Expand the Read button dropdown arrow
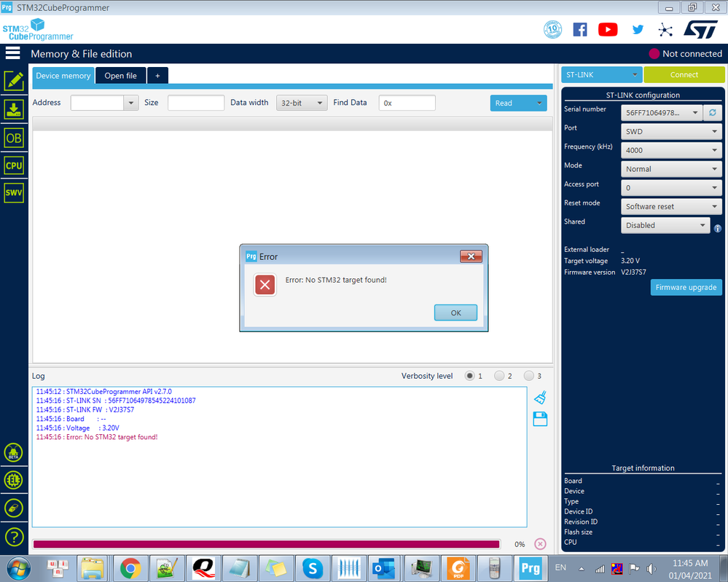728x582 pixels. click(539, 103)
